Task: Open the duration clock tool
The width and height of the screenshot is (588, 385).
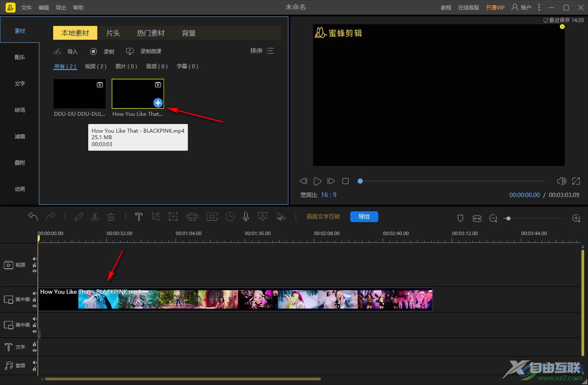Action: [230, 216]
